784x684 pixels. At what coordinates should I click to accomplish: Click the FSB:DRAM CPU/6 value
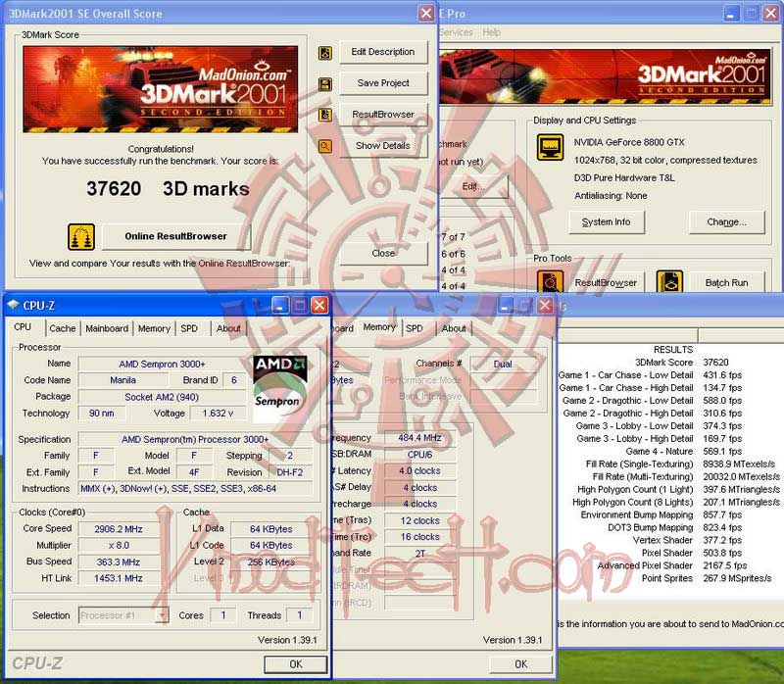[x=420, y=454]
